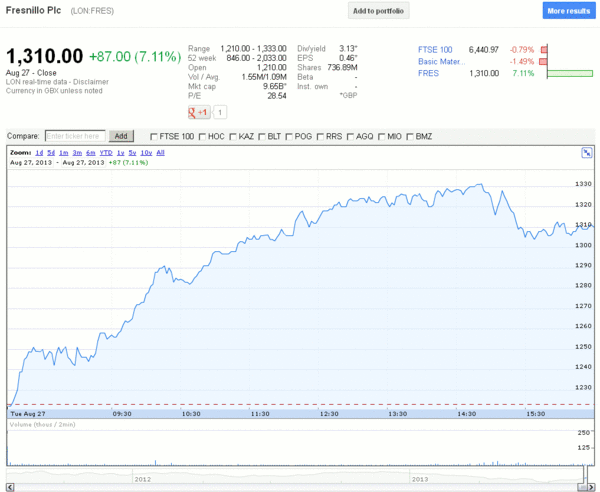
Task: Check the AGQ compare checkbox
Action: [350, 137]
